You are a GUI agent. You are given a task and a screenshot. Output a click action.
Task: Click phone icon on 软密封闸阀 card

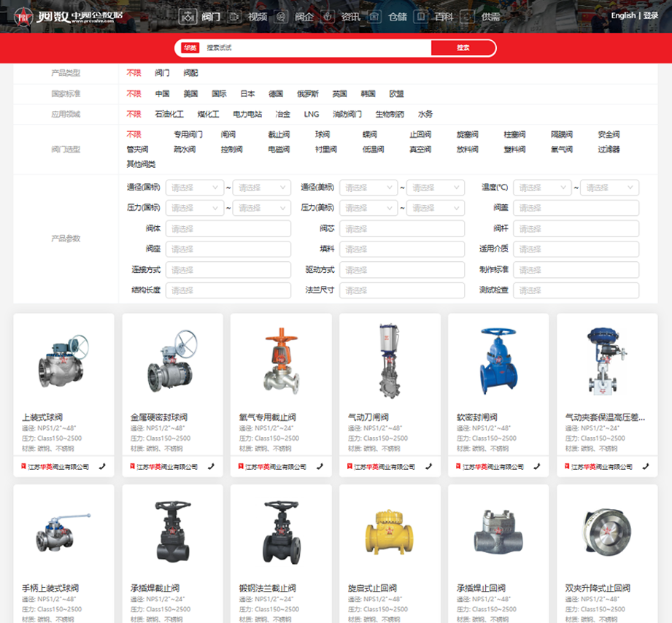537,466
